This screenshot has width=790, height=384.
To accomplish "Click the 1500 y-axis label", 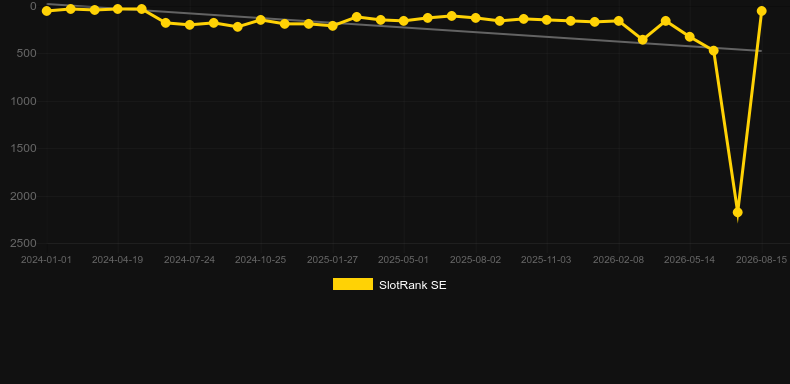I will (x=24, y=148).
